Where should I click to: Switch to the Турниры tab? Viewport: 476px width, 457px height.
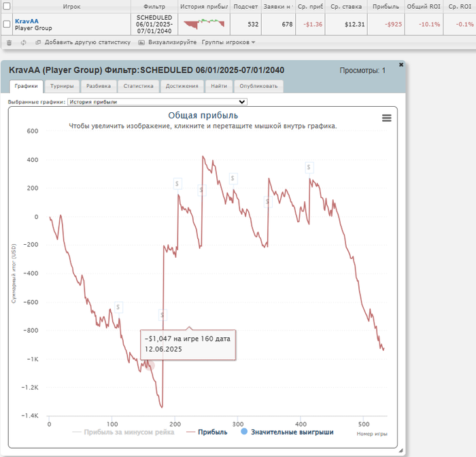62,86
